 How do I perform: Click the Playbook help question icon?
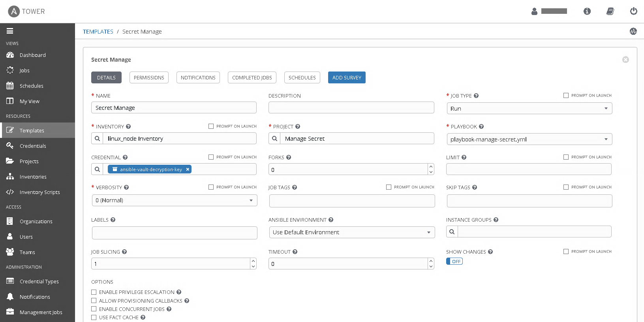click(x=481, y=127)
